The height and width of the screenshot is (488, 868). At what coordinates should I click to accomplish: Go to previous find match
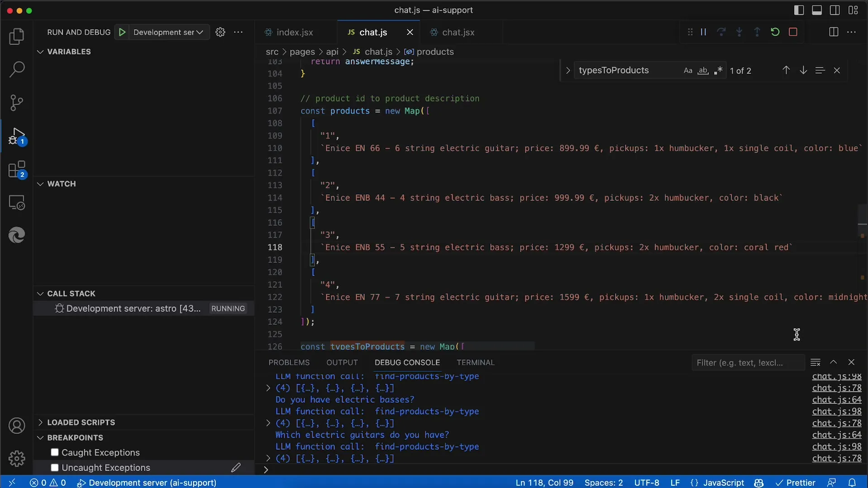point(786,70)
